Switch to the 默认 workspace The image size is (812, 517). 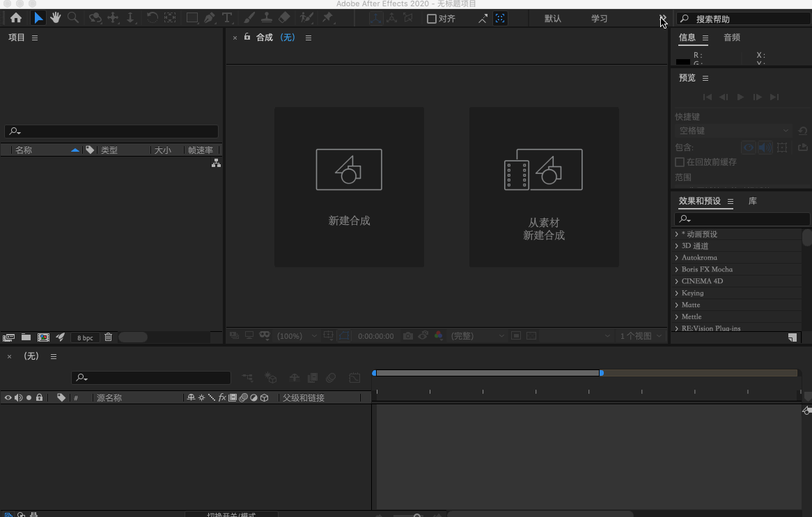pos(552,19)
